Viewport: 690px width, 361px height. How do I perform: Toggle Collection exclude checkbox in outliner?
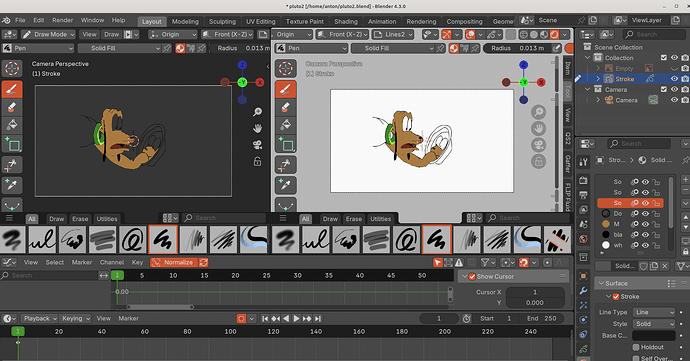click(x=664, y=58)
